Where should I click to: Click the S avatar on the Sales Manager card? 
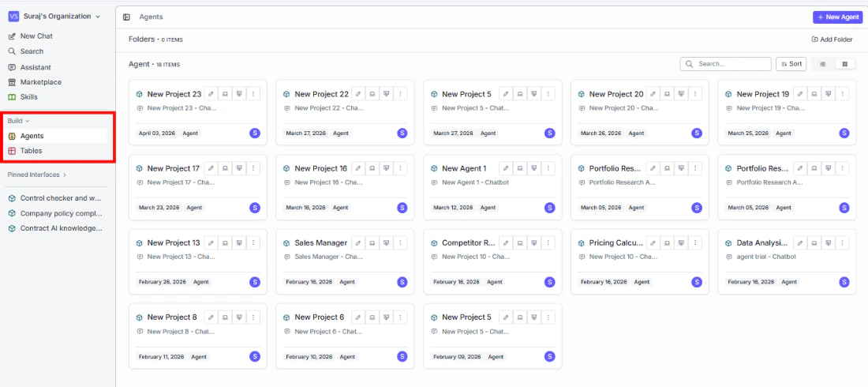(x=402, y=282)
